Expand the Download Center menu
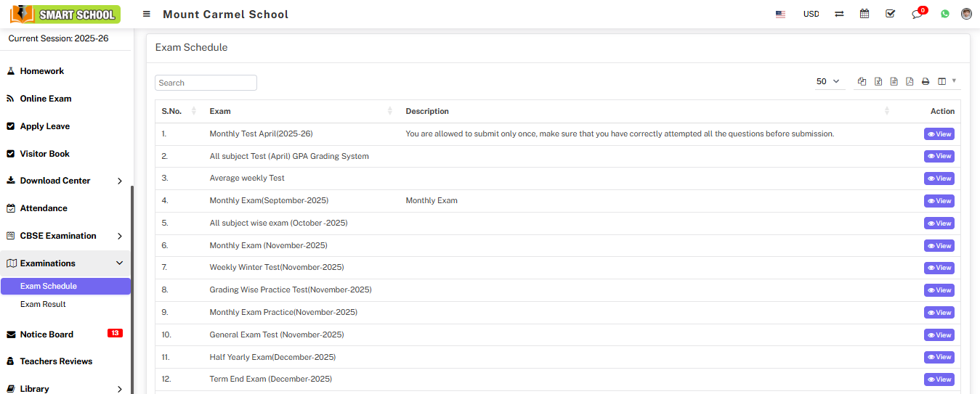Viewport: 980px width, 394px height. [65, 181]
